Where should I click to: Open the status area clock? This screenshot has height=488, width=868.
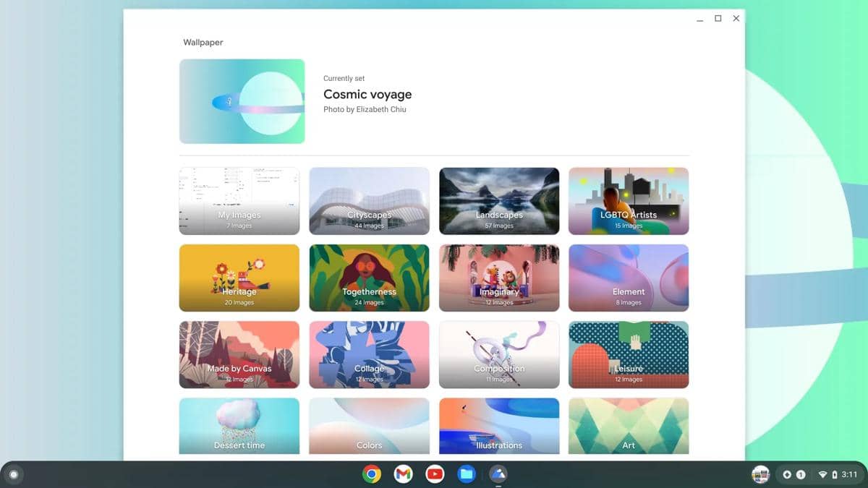(848, 474)
